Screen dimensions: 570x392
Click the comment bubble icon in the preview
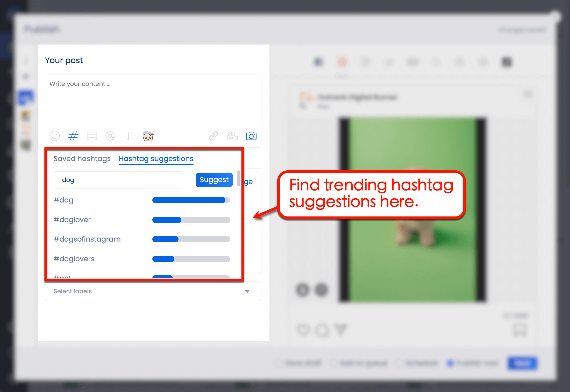pos(322,330)
